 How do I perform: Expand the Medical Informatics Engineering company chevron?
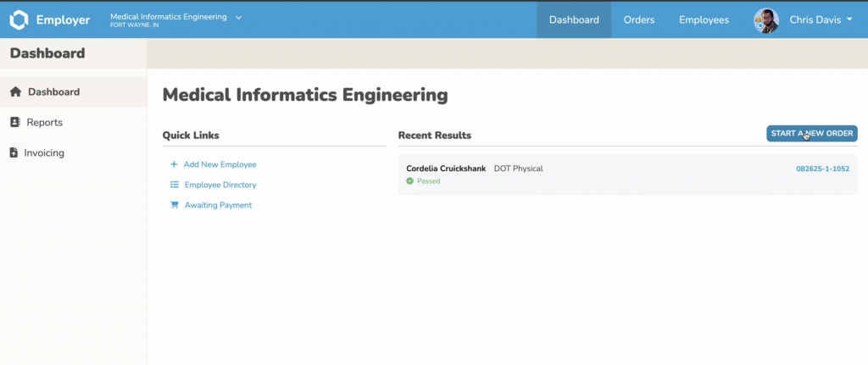[x=238, y=17]
